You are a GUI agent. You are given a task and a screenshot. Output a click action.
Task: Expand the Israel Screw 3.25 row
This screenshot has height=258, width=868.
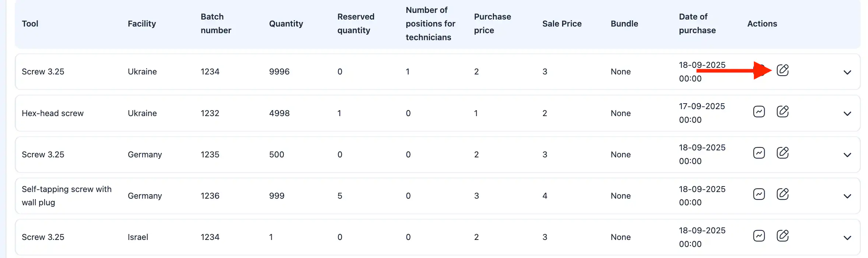pos(847,238)
